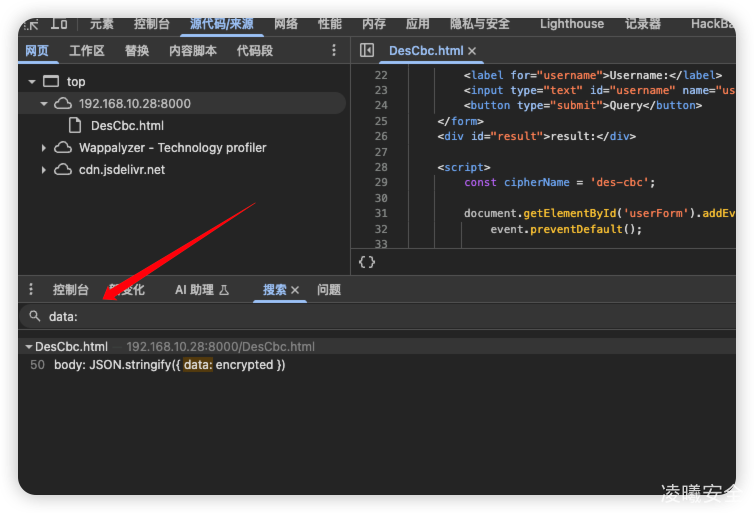
Task: Expand the cdn.jsdelivr.net node
Action: pyautogui.click(x=44, y=170)
